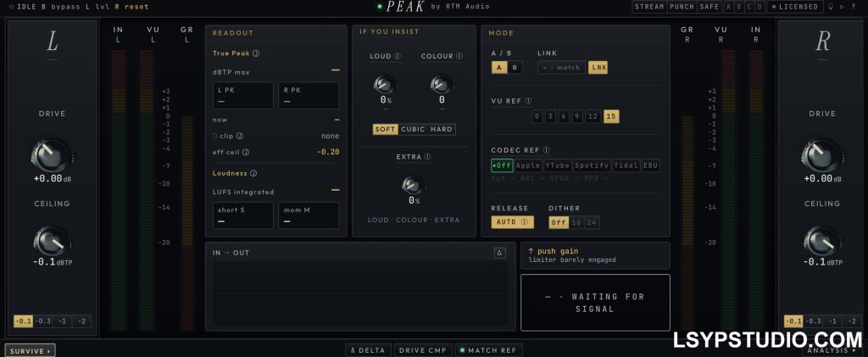Set dither to 16 bit
This screenshot has height=357, width=868.
pyautogui.click(x=576, y=222)
